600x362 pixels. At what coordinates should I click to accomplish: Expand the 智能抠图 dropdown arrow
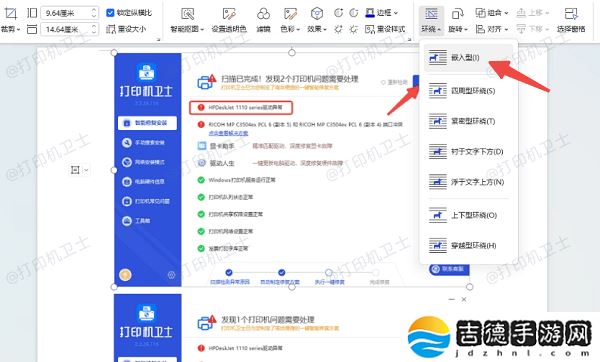point(202,29)
